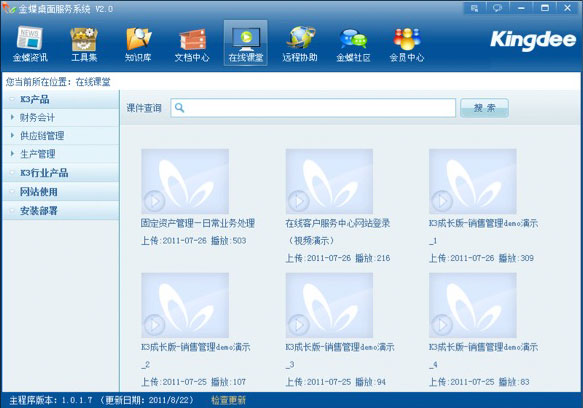Expand the 财务会计 tree arrow
Image resolution: width=583 pixels, height=408 pixels.
pos(13,117)
